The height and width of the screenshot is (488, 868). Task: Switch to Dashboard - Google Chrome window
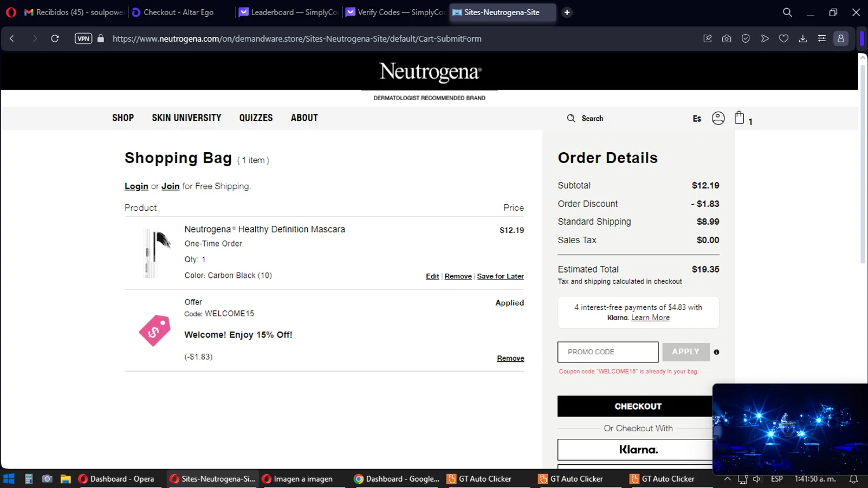[x=397, y=479]
